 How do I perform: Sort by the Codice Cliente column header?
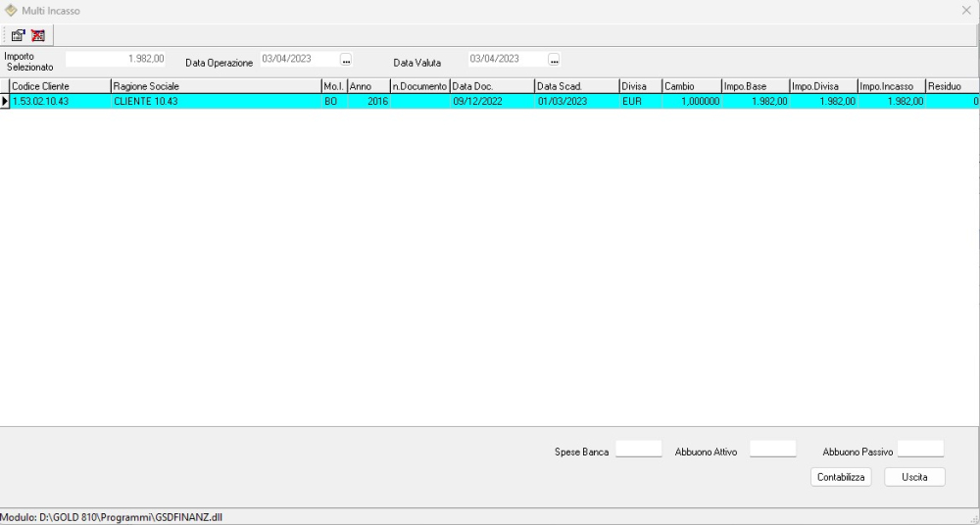59,86
